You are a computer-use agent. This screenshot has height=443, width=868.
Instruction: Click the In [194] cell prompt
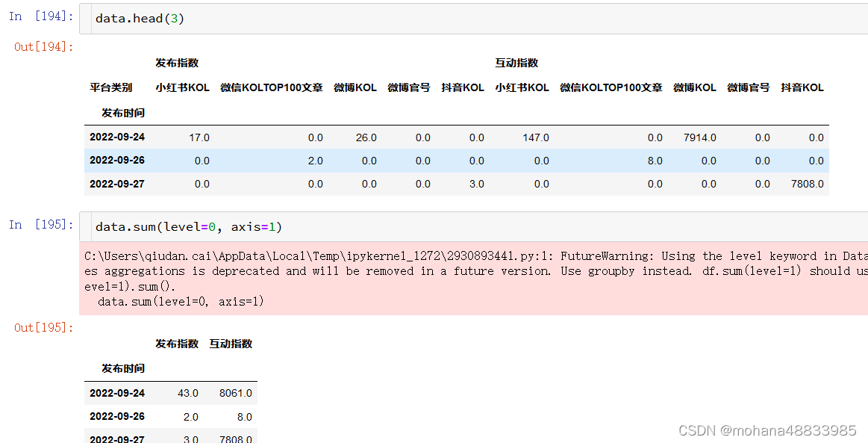[35, 16]
